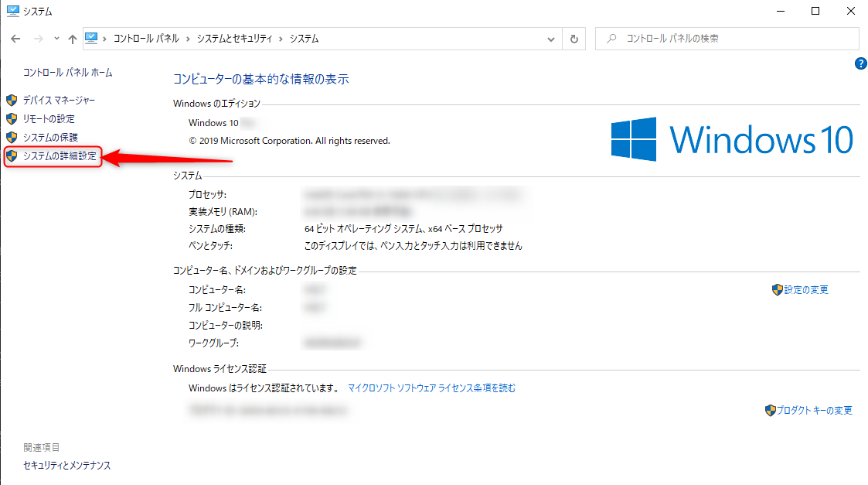Click the pen and touch unavailable message
The height and width of the screenshot is (485, 868).
(413, 245)
